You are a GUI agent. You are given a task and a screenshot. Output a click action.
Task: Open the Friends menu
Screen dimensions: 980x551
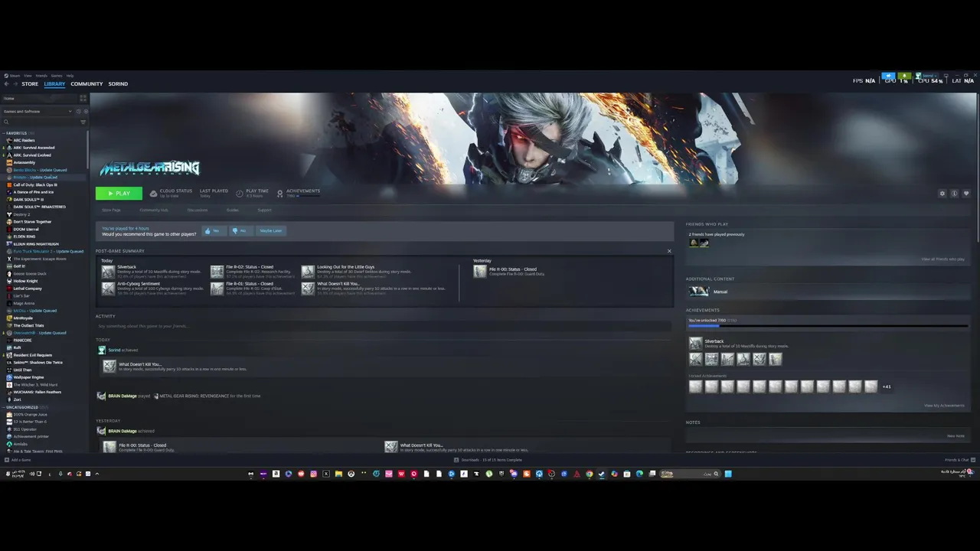pyautogui.click(x=41, y=76)
